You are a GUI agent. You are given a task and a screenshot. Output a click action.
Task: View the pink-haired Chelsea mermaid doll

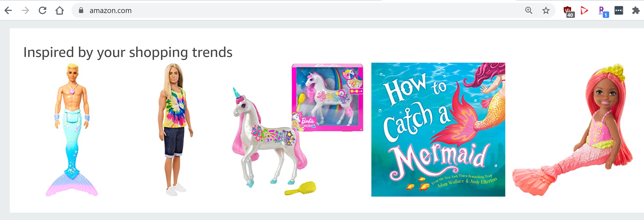pos(573,129)
